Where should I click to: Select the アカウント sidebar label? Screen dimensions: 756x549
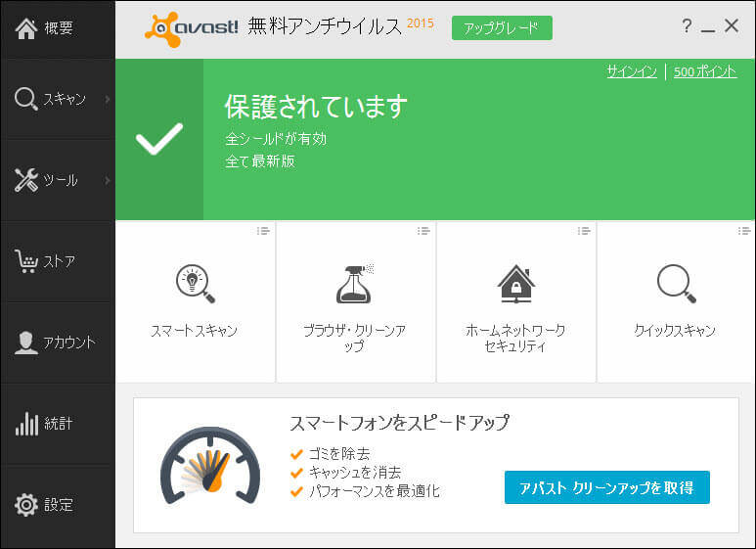[x=69, y=343]
